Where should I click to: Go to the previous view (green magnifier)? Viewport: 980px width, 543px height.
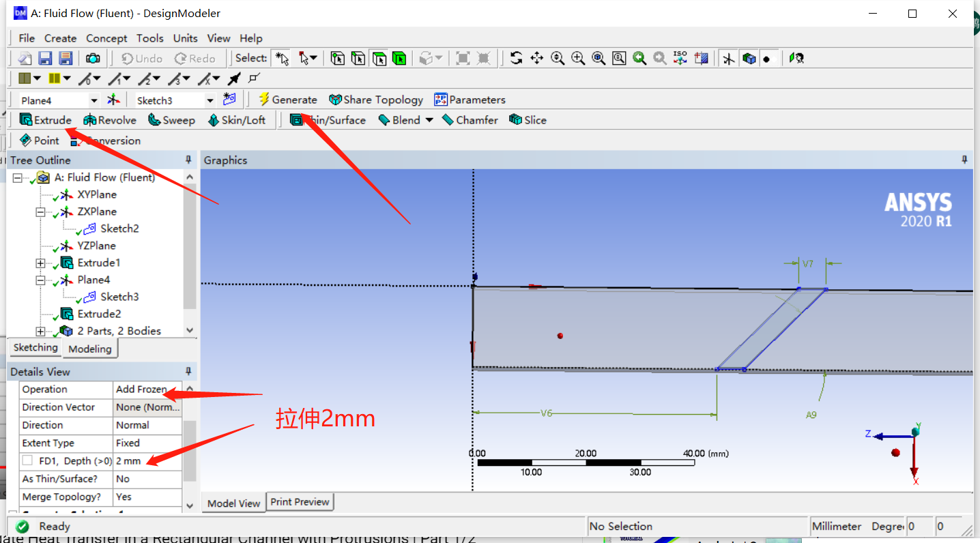(x=639, y=59)
